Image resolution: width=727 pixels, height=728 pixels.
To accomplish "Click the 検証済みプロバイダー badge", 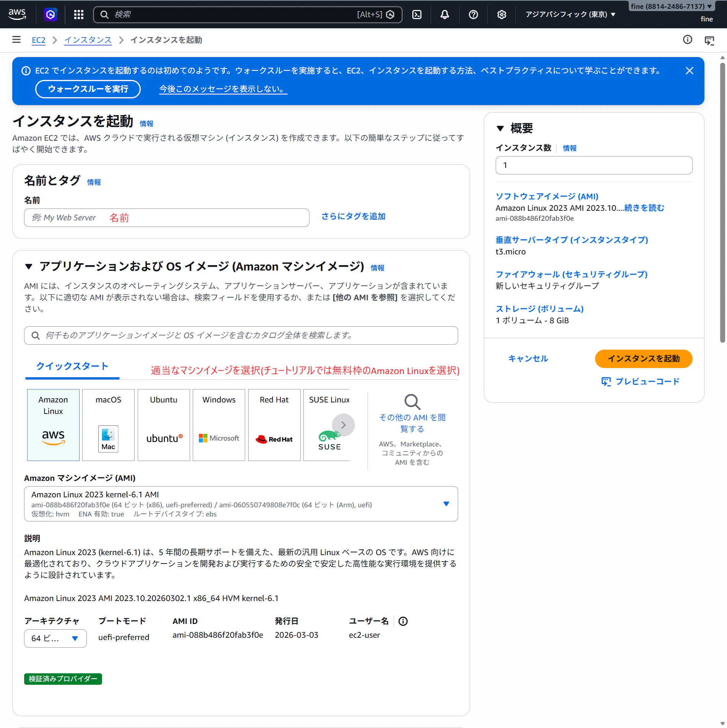I will [x=63, y=679].
